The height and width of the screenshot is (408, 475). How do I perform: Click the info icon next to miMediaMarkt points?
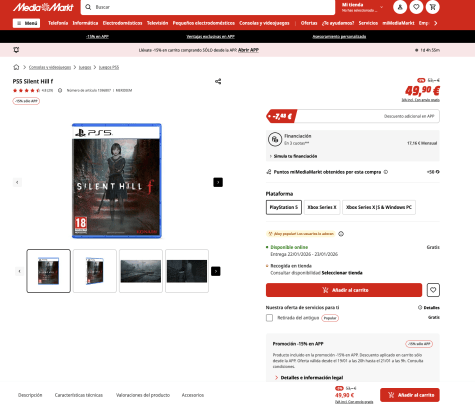(x=386, y=172)
